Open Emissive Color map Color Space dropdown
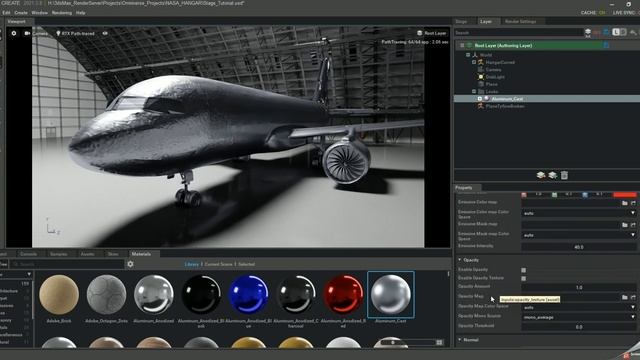This screenshot has width=640, height=360. (x=579, y=213)
